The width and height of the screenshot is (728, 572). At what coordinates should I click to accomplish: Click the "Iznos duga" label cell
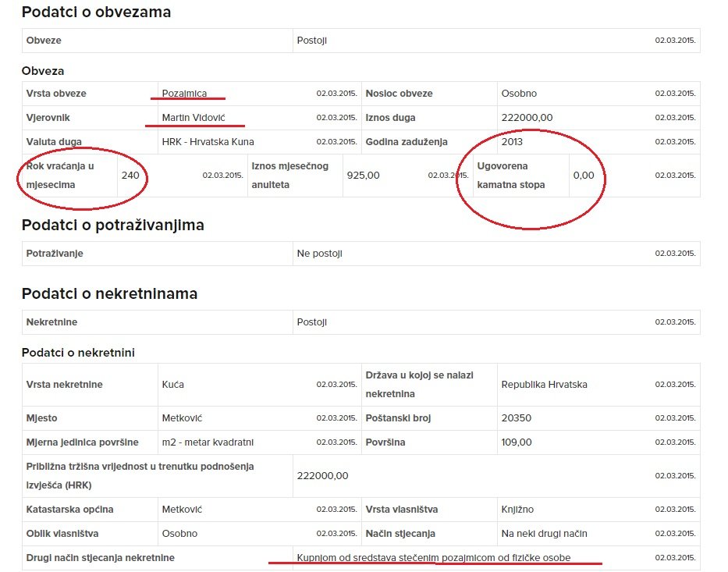click(390, 118)
